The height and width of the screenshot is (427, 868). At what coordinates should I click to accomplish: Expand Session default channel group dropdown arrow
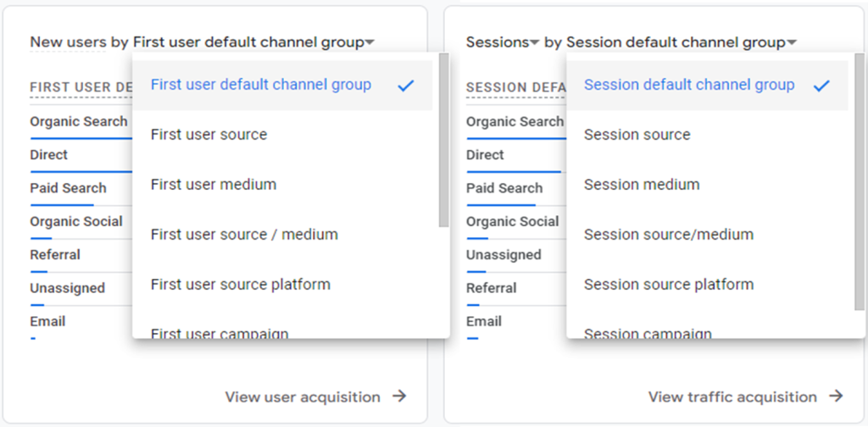coord(792,42)
